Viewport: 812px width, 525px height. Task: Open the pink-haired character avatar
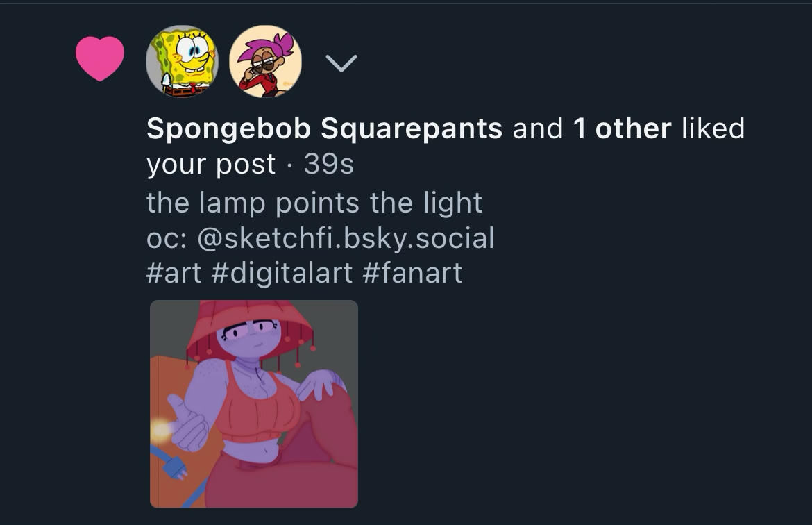pyautogui.click(x=265, y=61)
